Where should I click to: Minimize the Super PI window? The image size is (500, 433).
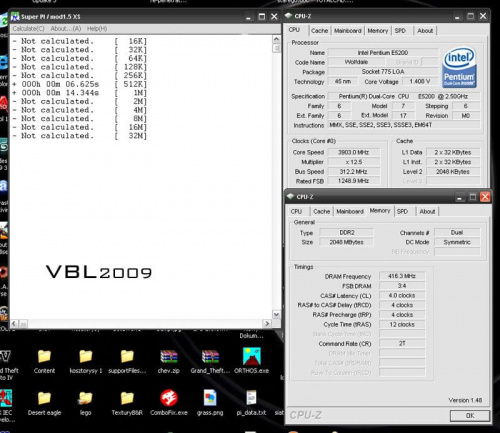[248, 17]
